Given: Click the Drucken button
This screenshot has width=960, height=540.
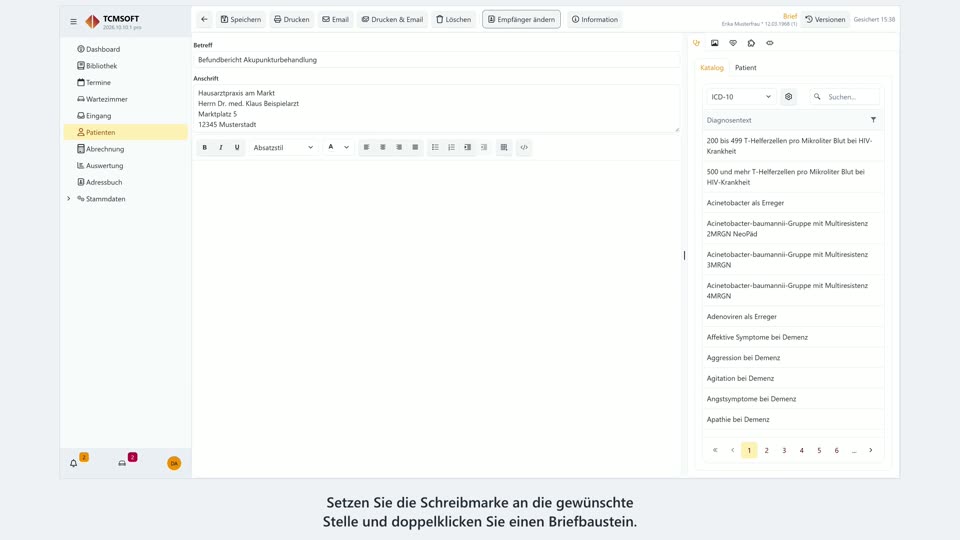Looking at the screenshot, I should tap(291, 20).
